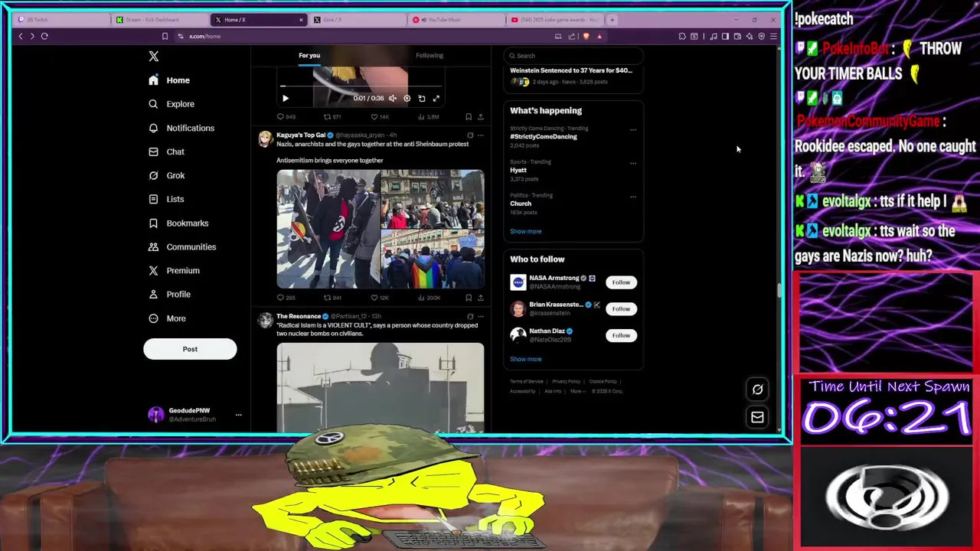Click Grok icon on The Resonance post
Image resolution: width=980 pixels, height=551 pixels.
(x=470, y=316)
